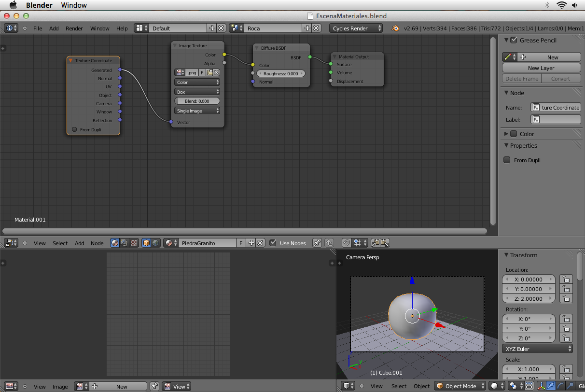Screen dimensions: 585x392
Task: Unlink image X icon in Image Texture node
Action: [216, 72]
